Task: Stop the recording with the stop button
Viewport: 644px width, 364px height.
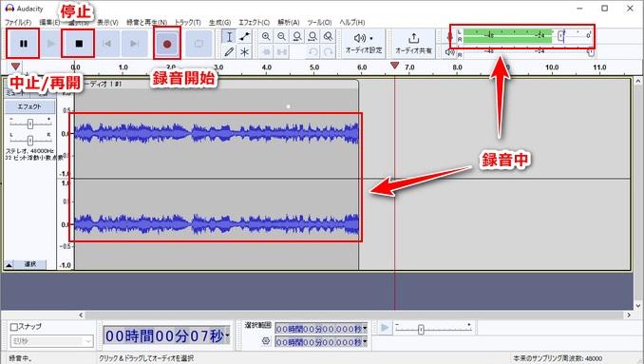Action: [x=79, y=44]
